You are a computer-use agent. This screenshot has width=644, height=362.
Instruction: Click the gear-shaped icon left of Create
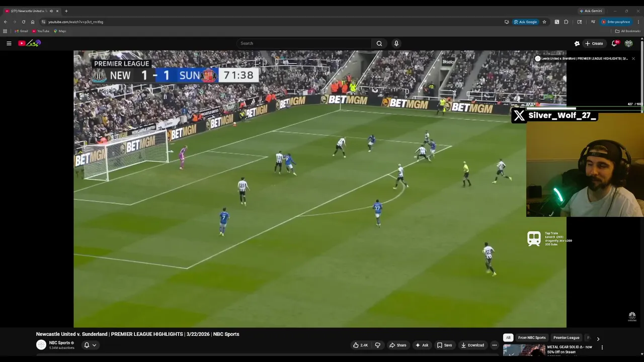click(x=577, y=43)
